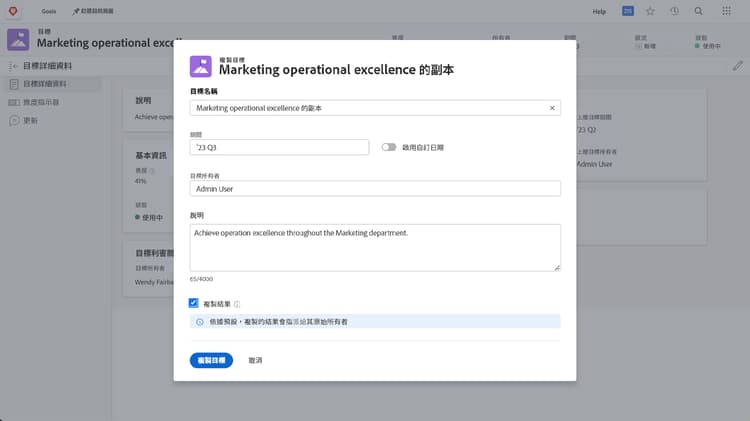
Task: Click the Marketing operational excellence copy title
Action: [x=336, y=70]
